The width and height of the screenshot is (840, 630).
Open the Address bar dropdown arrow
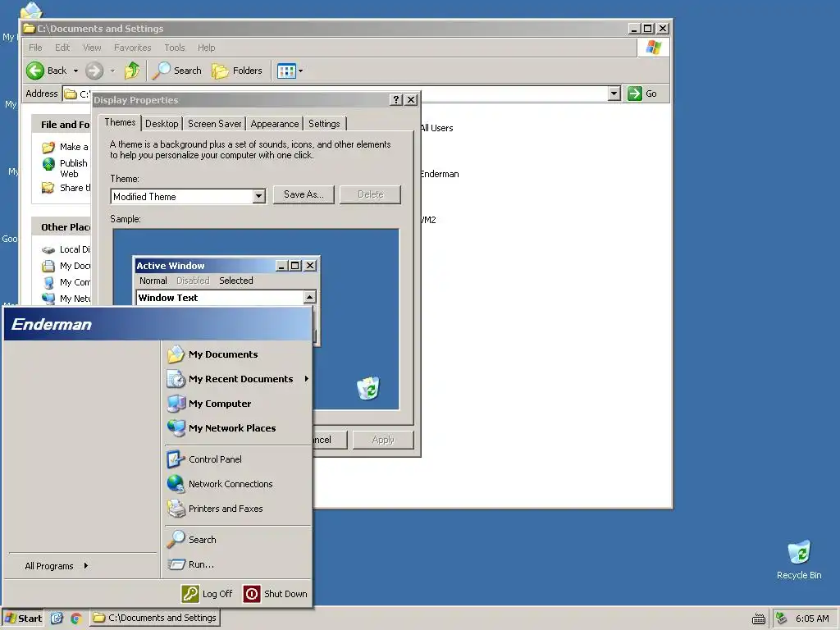coord(614,94)
